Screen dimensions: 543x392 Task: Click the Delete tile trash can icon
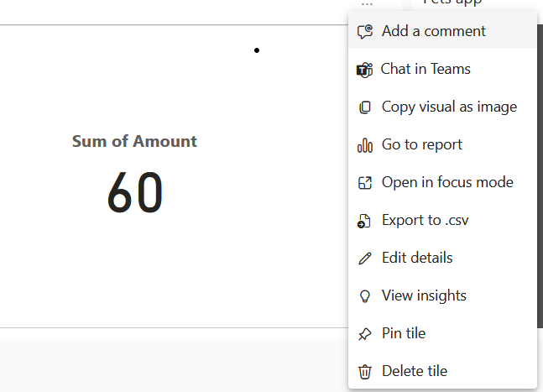tap(364, 372)
